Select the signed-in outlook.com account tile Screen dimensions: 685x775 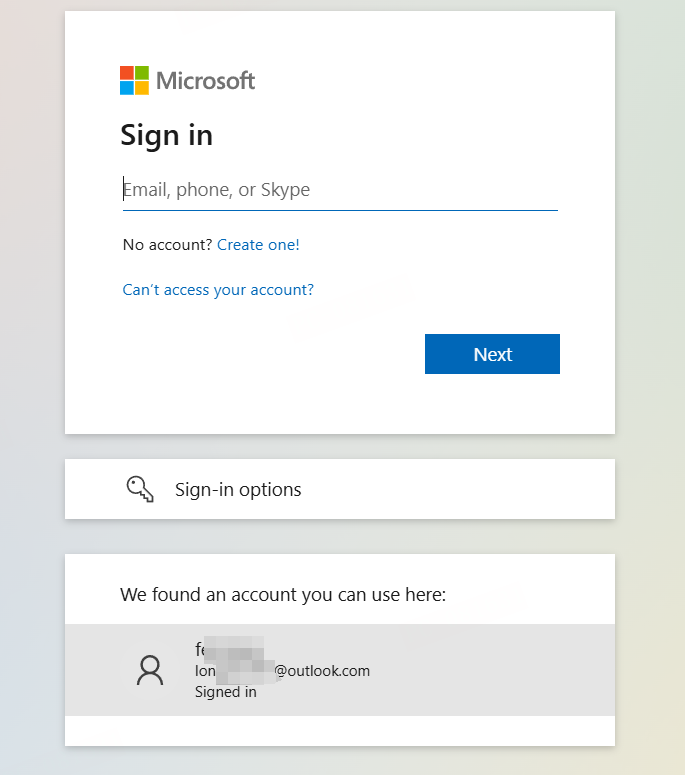coord(340,670)
